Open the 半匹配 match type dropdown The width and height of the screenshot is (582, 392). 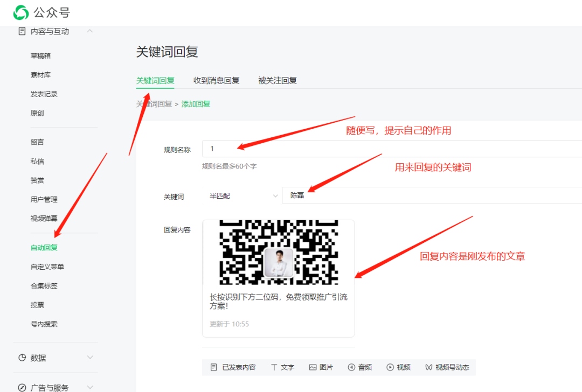click(x=244, y=195)
